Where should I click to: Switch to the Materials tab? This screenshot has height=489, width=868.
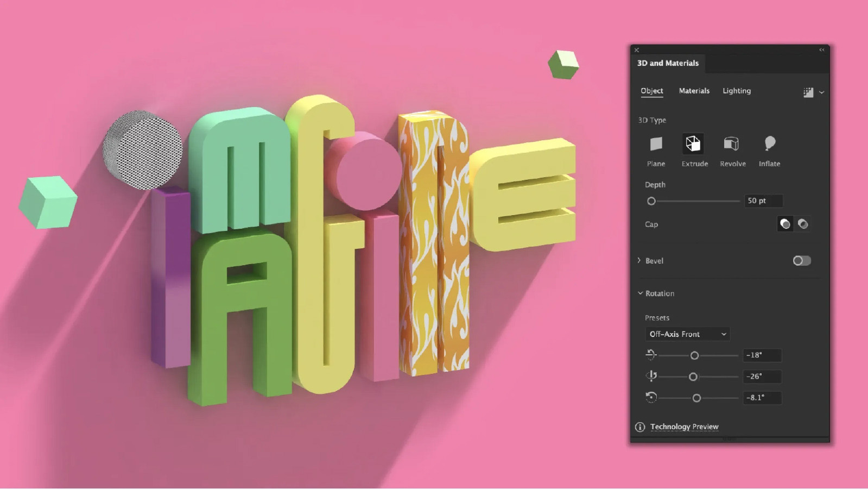[x=694, y=91]
